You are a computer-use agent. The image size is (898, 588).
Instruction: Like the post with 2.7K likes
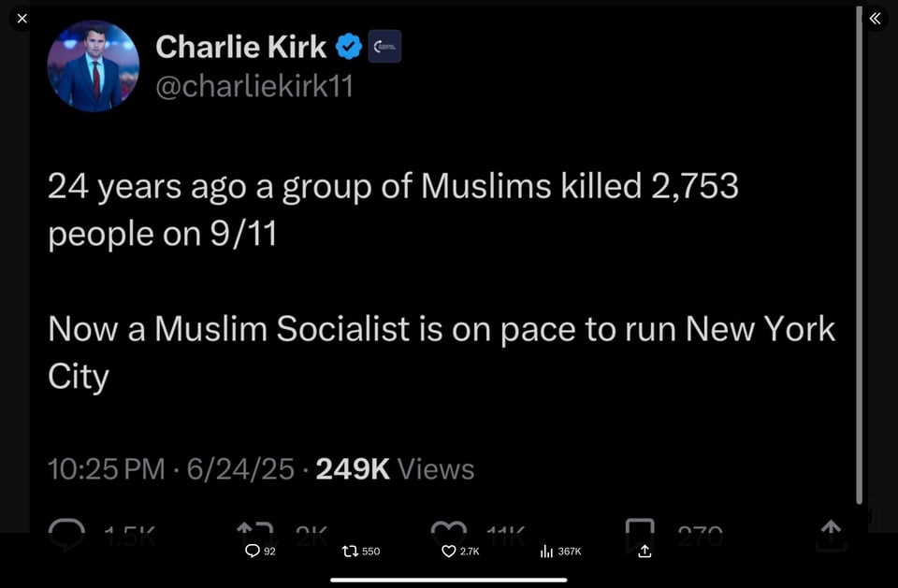click(x=449, y=552)
